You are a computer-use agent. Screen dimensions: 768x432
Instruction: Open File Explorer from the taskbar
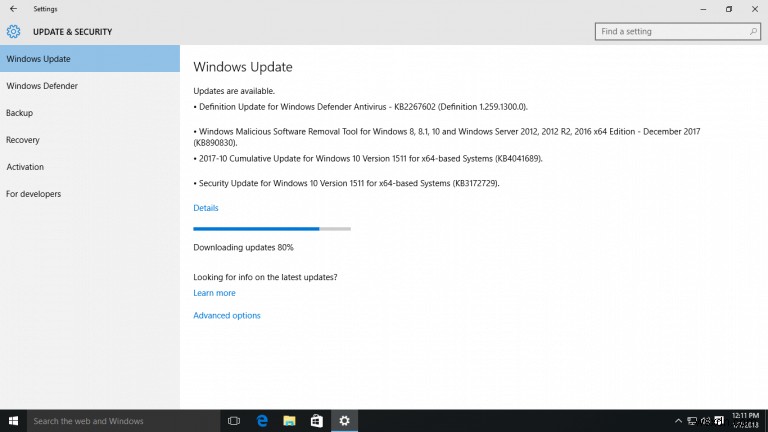[289, 421]
